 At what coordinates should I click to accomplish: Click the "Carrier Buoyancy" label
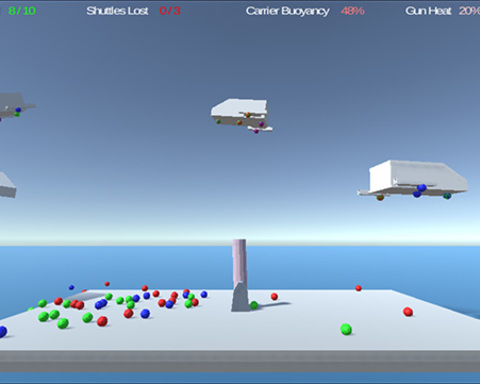pyautogui.click(x=288, y=11)
